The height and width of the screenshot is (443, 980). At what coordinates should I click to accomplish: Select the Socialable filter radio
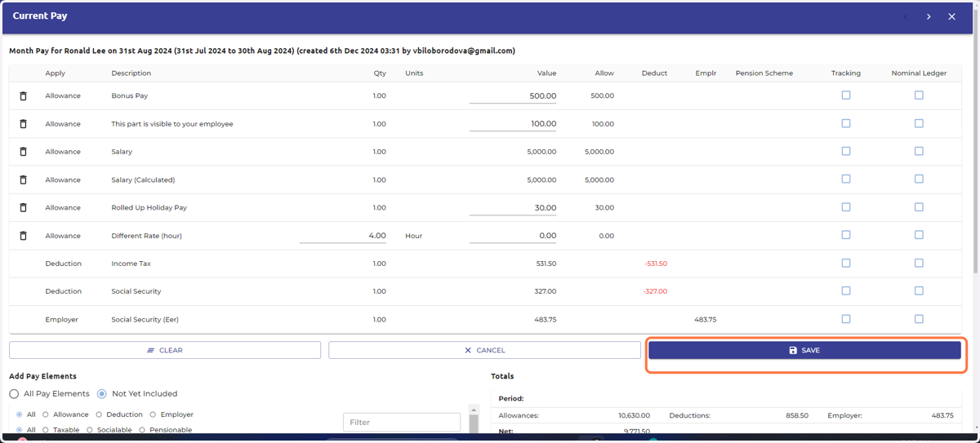pos(89,430)
